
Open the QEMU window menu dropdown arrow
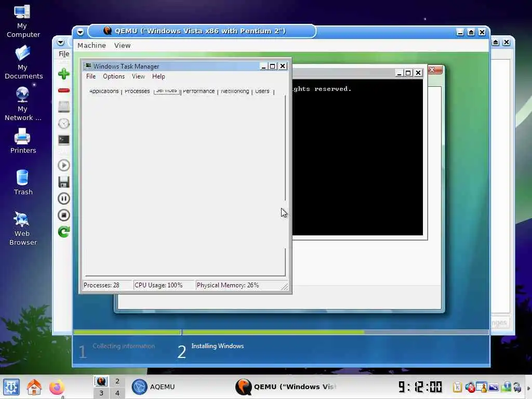coord(80,32)
